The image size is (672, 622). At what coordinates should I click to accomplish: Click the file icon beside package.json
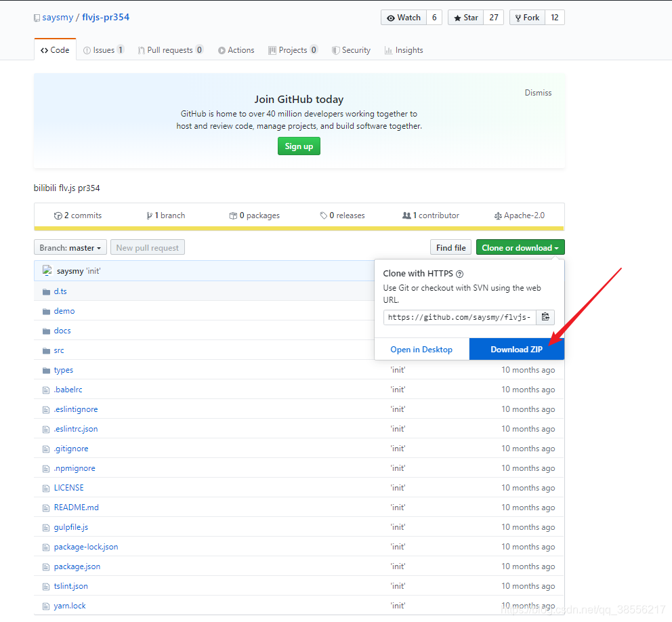[x=46, y=567]
